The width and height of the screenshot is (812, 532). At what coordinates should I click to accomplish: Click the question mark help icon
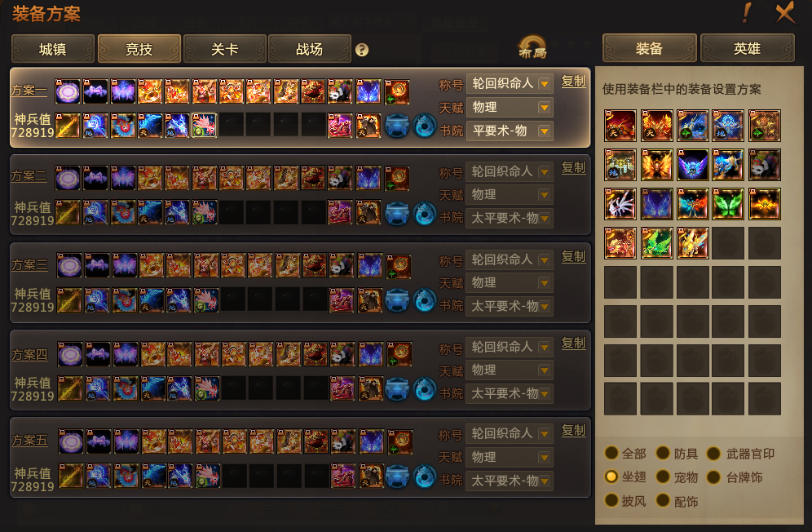tap(362, 50)
